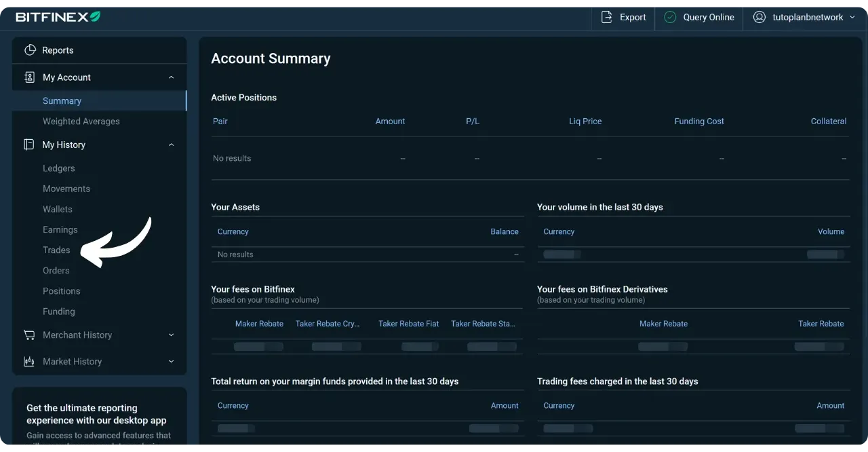The width and height of the screenshot is (868, 452).
Task: Go to the Wallets page
Action: pos(58,210)
